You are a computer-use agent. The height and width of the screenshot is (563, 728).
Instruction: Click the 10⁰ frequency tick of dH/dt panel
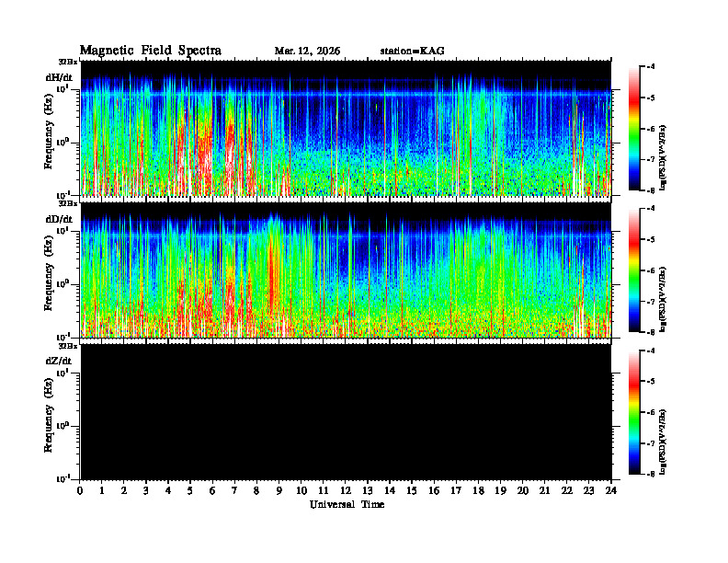click(x=63, y=143)
